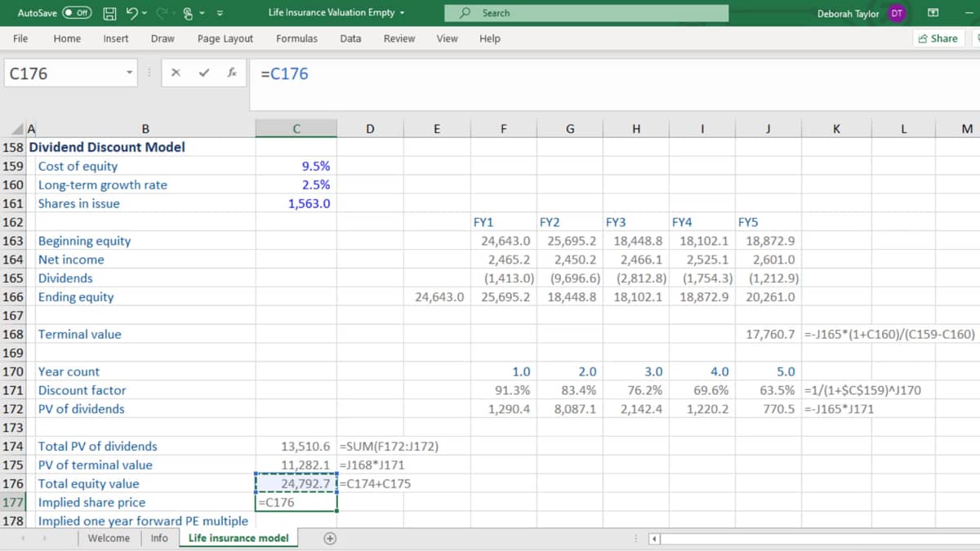Expand the Name Box dropdown
Viewport: 980px width, 551px height.
tap(129, 73)
